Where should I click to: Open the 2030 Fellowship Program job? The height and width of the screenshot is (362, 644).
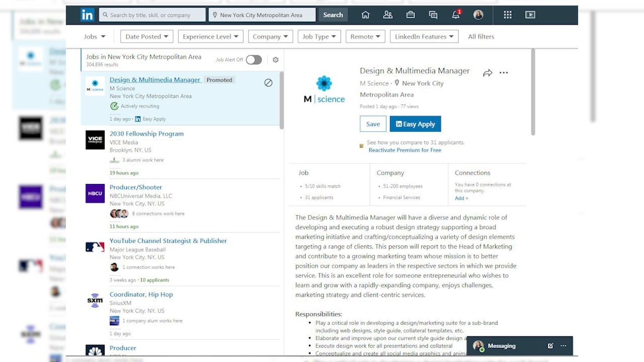pos(146,134)
